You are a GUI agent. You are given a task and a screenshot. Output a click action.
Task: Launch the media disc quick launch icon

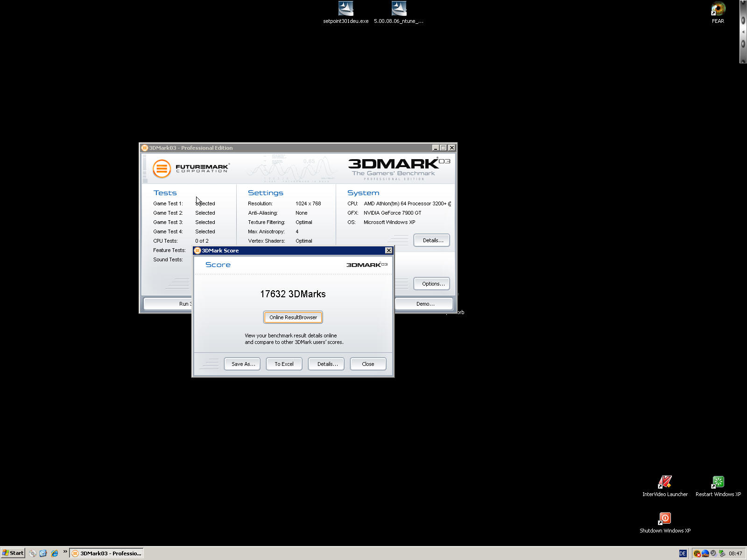click(33, 553)
